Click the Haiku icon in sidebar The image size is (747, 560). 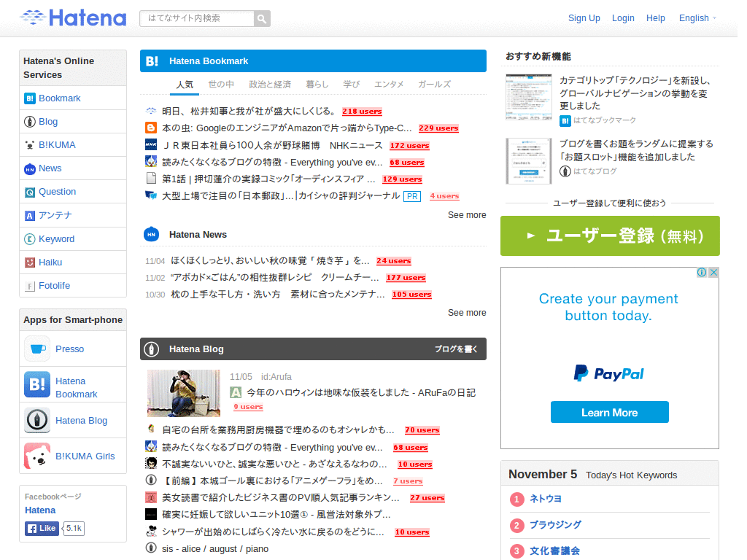coord(29,262)
